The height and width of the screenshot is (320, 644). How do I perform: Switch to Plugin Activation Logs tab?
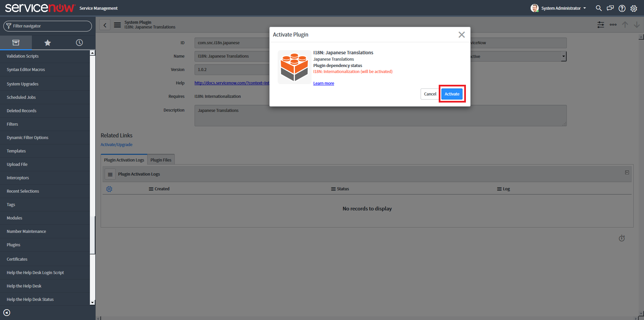tap(124, 160)
